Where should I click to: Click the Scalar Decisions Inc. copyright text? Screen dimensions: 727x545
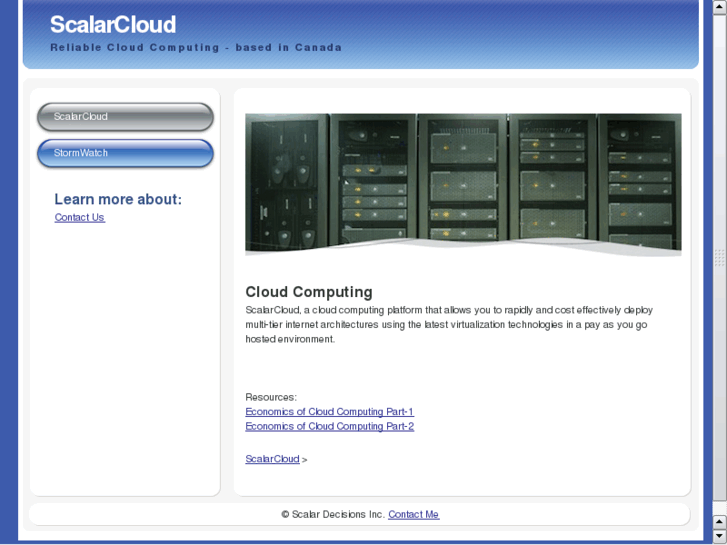(333, 514)
